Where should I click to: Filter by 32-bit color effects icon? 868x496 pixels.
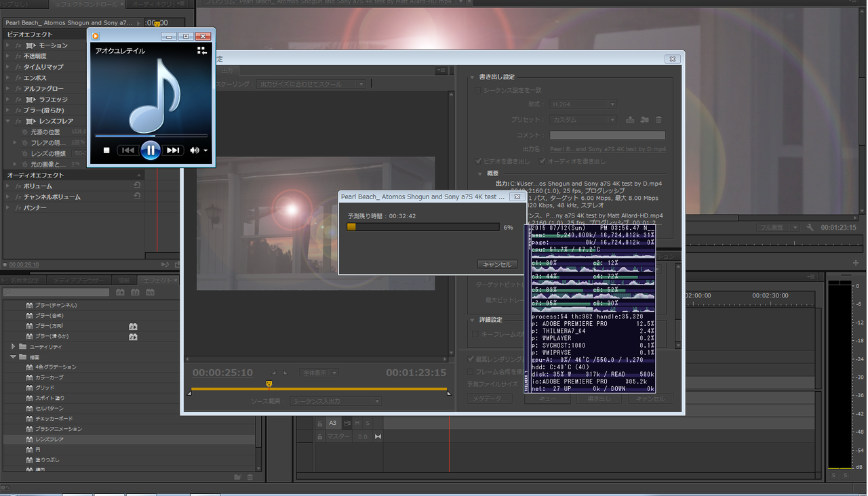coord(135,292)
